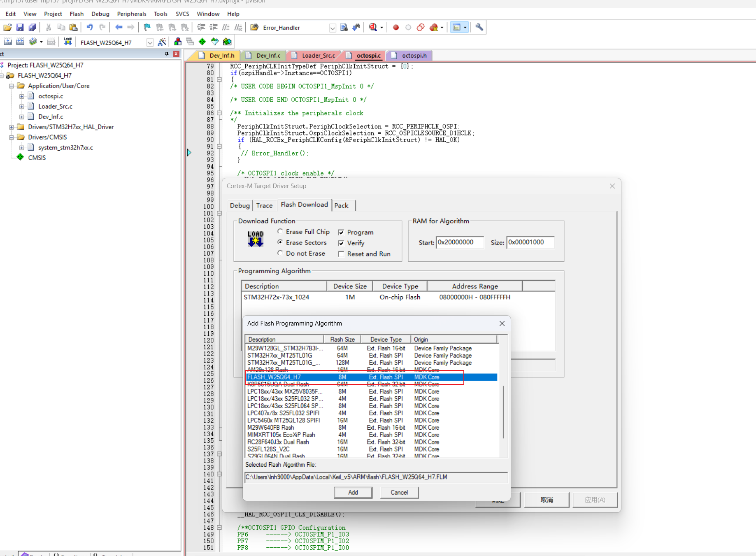Open the Trace tab in driver setup

264,205
